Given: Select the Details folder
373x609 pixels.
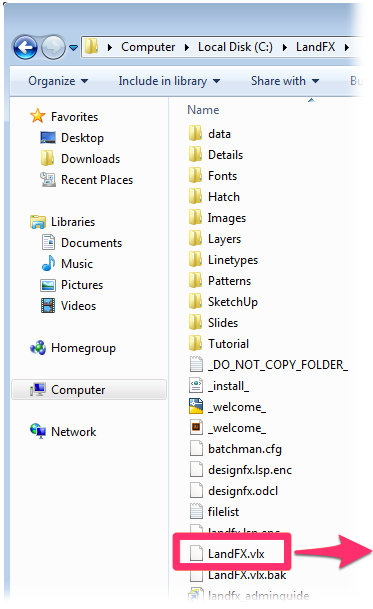Looking at the screenshot, I should [225, 155].
